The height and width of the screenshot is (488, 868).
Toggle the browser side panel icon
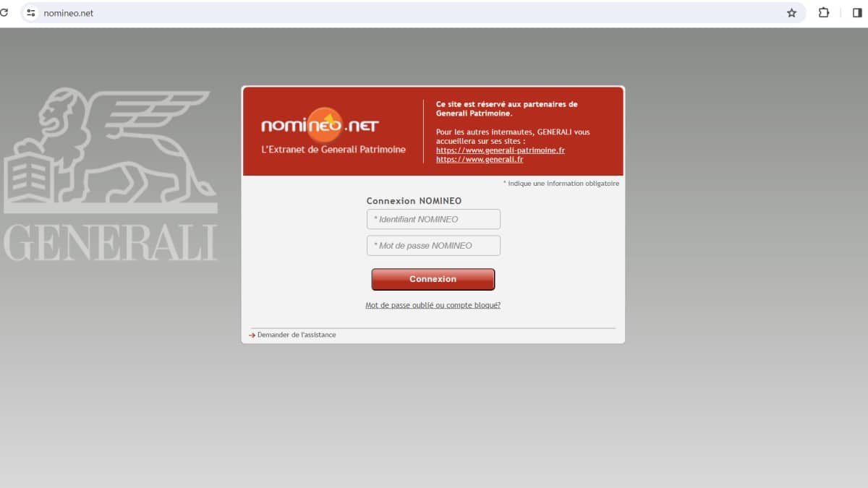coord(857,13)
